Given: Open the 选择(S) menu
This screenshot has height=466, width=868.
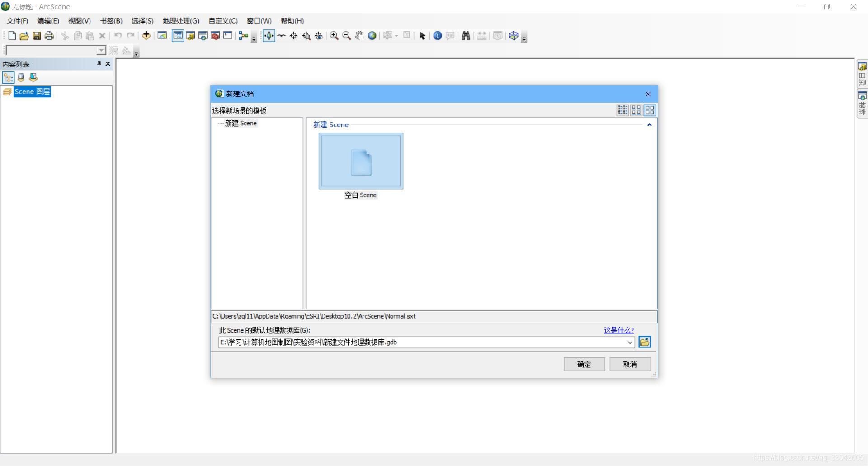Looking at the screenshot, I should [142, 21].
